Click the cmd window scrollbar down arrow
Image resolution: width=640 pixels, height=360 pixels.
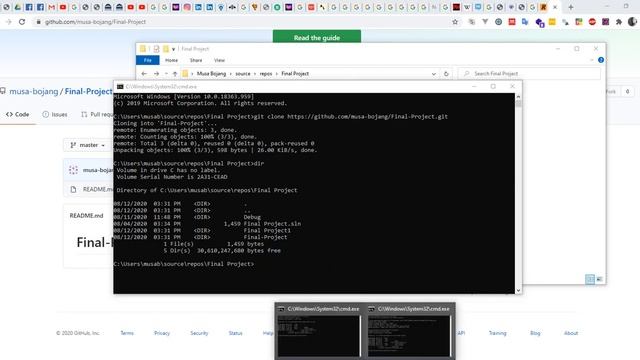tap(518, 290)
